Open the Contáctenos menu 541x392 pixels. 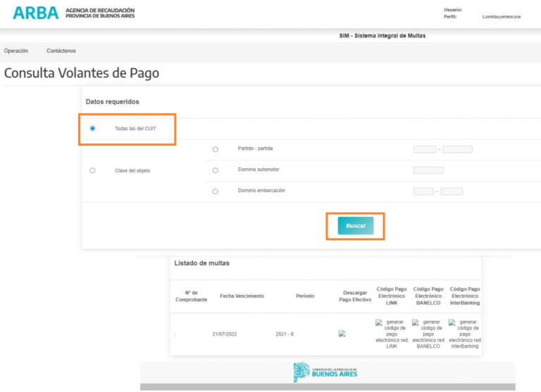61,51
